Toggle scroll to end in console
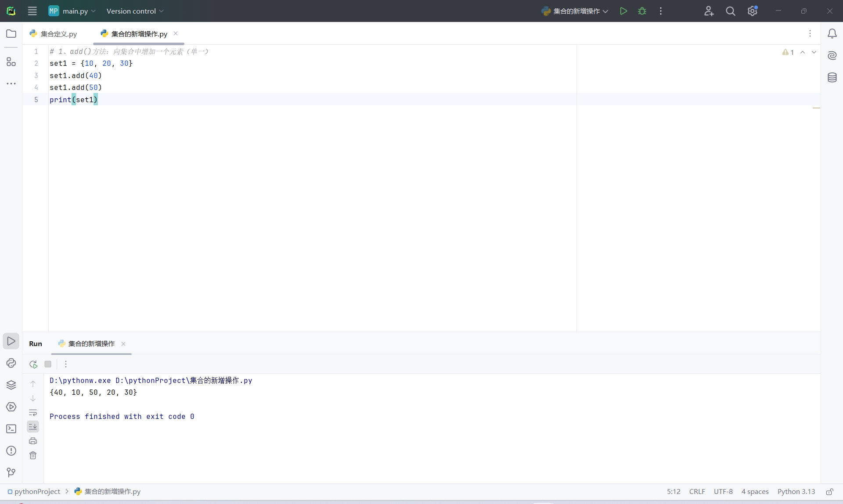The width and height of the screenshot is (843, 504). tap(33, 426)
